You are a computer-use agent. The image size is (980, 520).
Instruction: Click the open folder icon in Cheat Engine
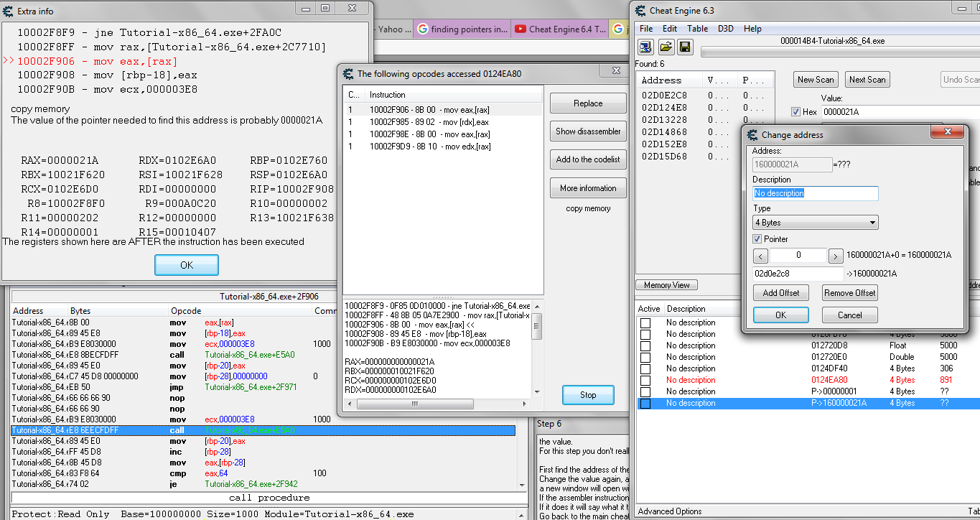tap(666, 47)
